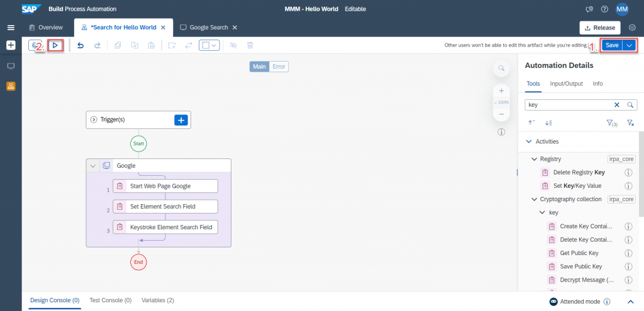Viewport: 644px width, 311px height.
Task: Collapse the key subgroup
Action: click(x=541, y=212)
